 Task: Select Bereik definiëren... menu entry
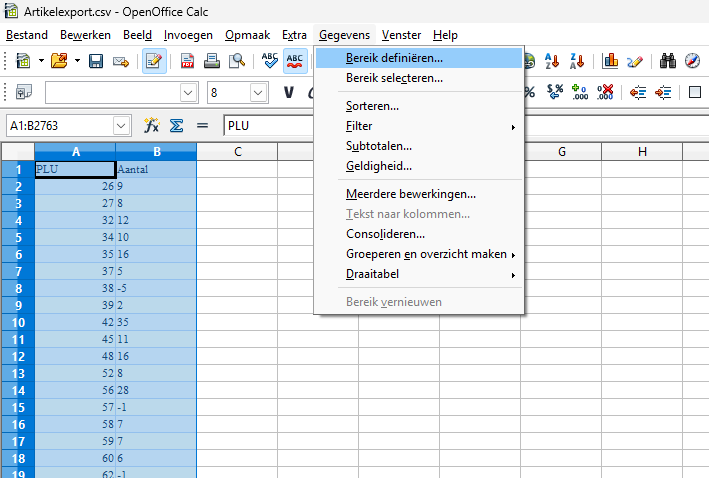click(394, 58)
